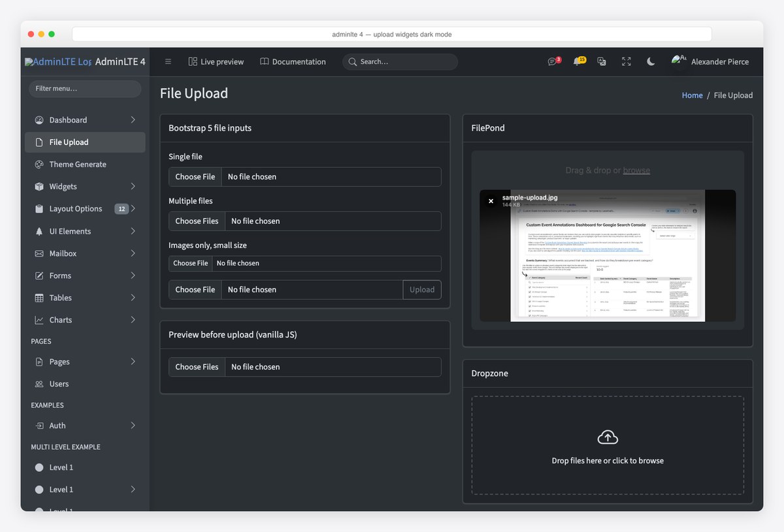Expand the Forms chevron
The width and height of the screenshot is (784, 532).
point(133,275)
